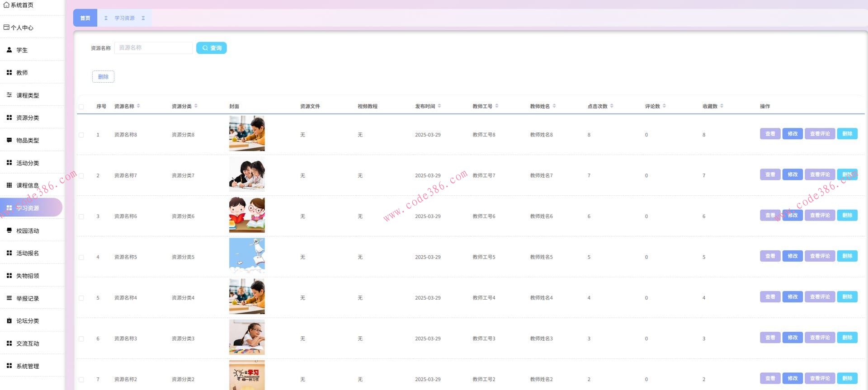Viewport: 868px width, 390px height.
Task: Sort the table by 资源分类 column arrows
Action: 196,106
